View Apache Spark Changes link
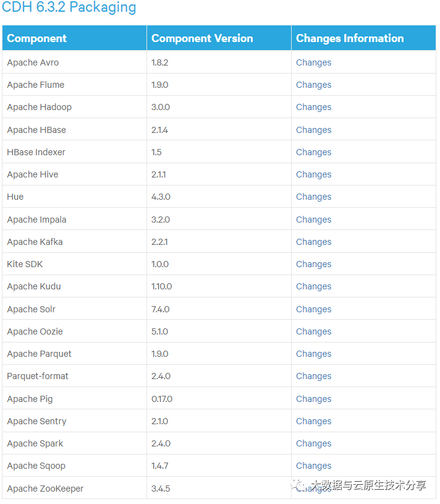This screenshot has height=504, width=440. pyautogui.click(x=313, y=443)
